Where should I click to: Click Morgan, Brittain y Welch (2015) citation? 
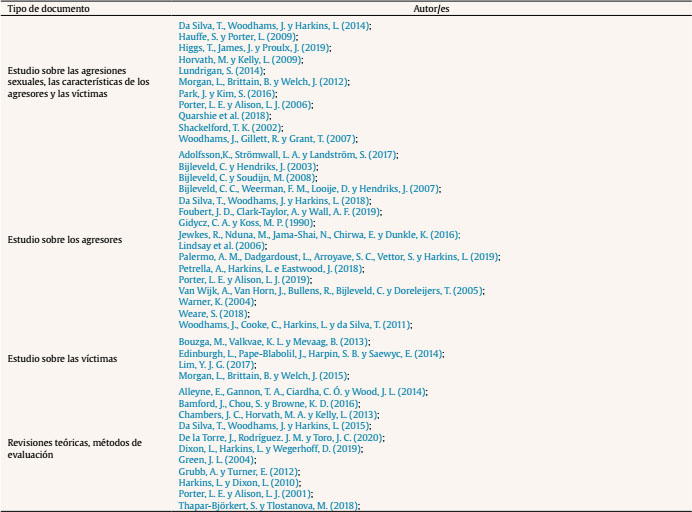[263, 376]
